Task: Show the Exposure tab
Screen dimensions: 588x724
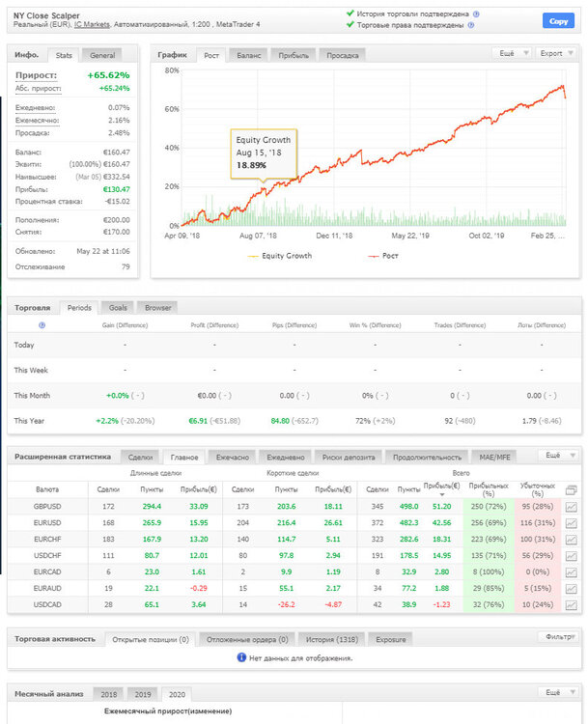Action: click(x=390, y=639)
